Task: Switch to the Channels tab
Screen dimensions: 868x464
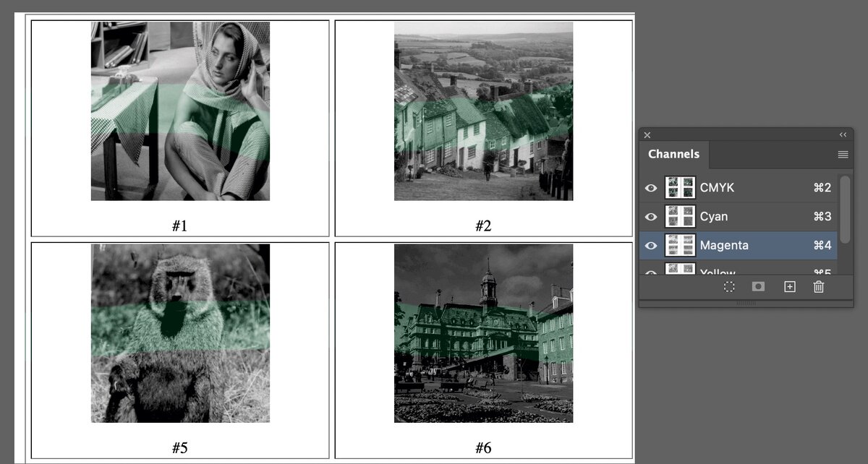Action: [673, 154]
